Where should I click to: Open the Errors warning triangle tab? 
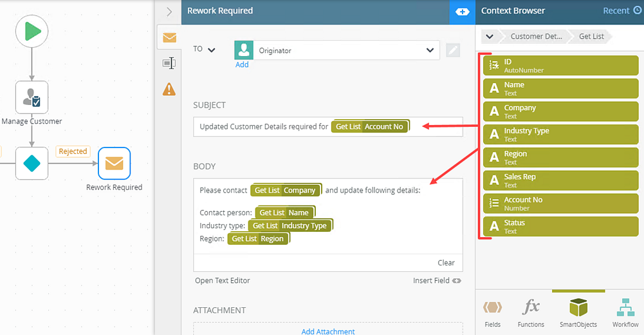tap(169, 89)
